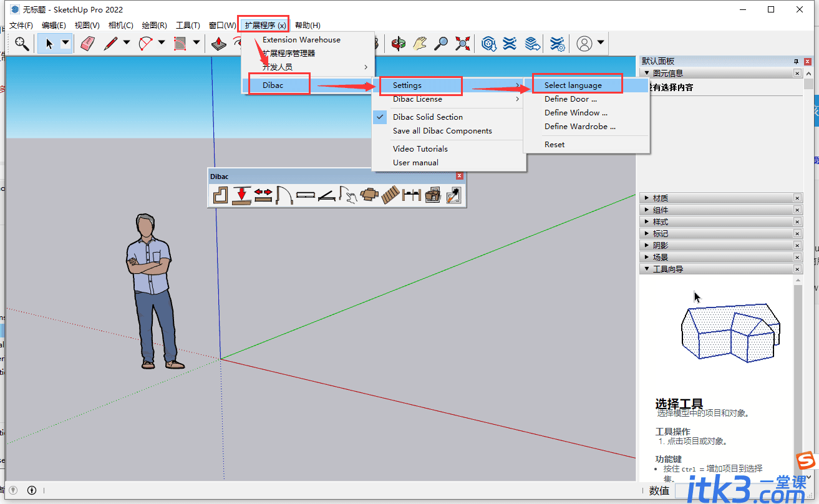Click the Dibac Convert to 3D icon
Screen dimensions: 819x504
(433, 196)
